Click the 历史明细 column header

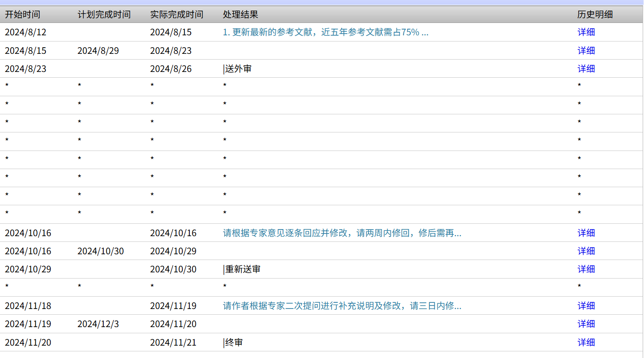(x=595, y=15)
